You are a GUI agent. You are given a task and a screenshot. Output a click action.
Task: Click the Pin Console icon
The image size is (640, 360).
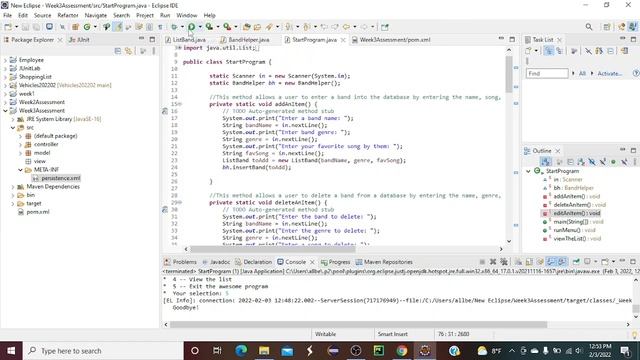coord(576,262)
